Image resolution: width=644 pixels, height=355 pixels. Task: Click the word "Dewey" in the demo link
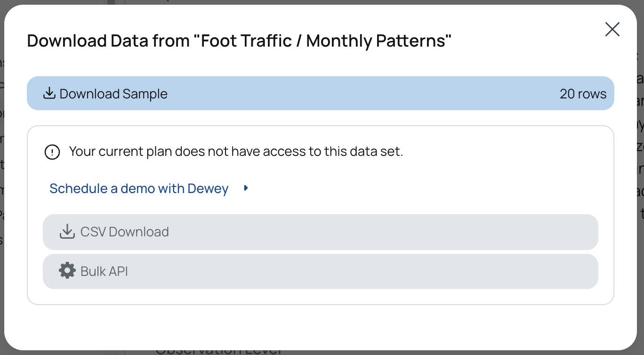pyautogui.click(x=208, y=188)
